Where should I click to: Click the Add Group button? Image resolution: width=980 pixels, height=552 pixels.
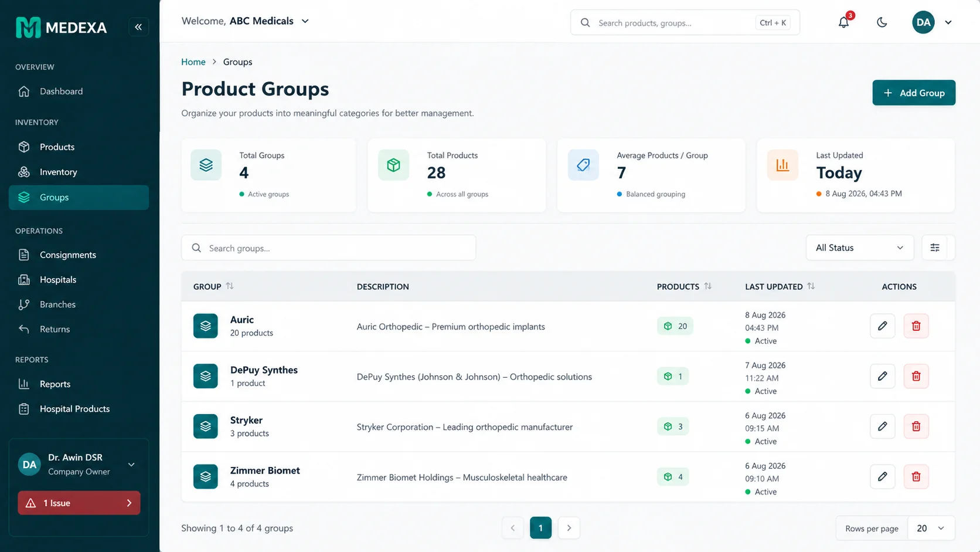click(914, 93)
